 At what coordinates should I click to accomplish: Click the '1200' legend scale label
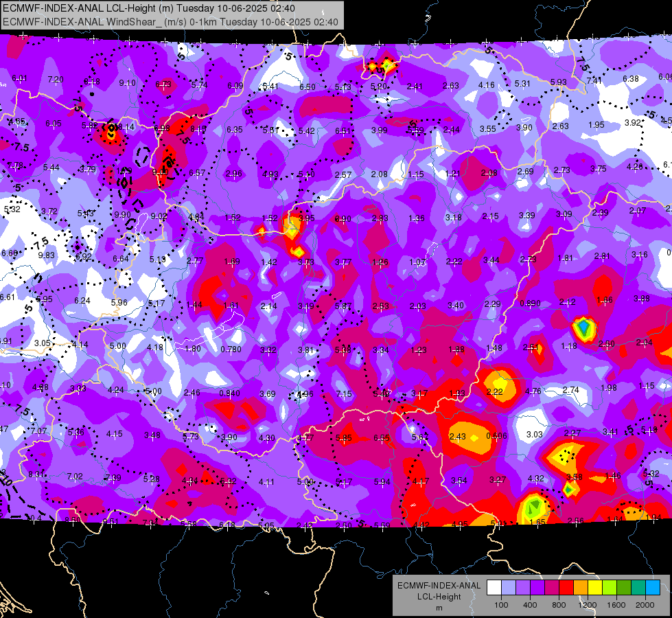tap(588, 605)
